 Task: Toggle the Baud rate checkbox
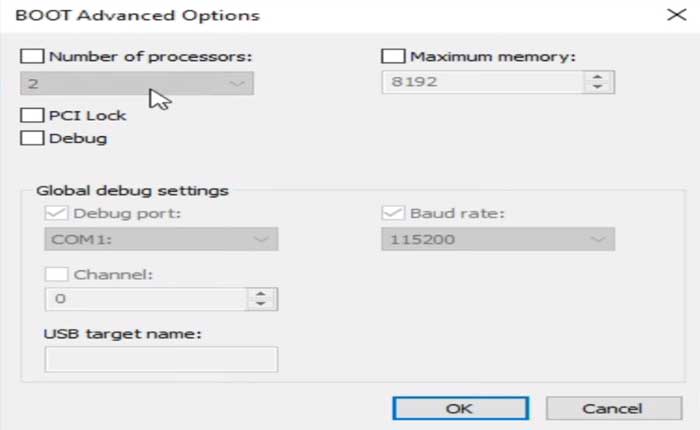[392, 213]
